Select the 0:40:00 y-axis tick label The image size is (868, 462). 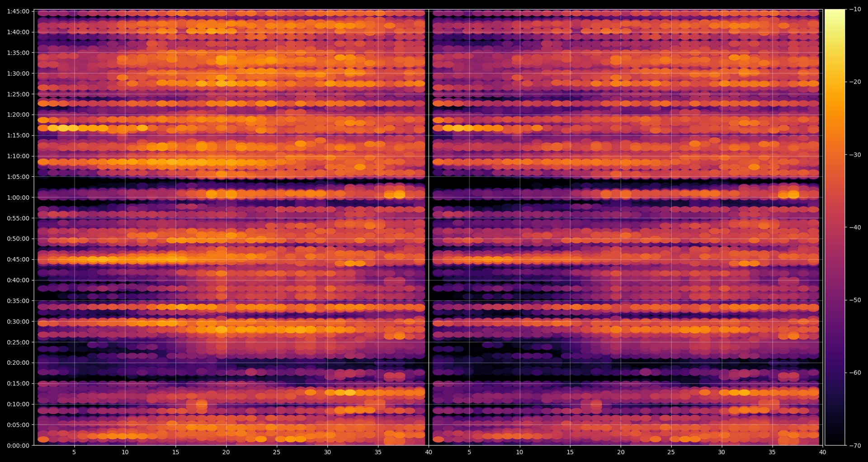tap(18, 280)
